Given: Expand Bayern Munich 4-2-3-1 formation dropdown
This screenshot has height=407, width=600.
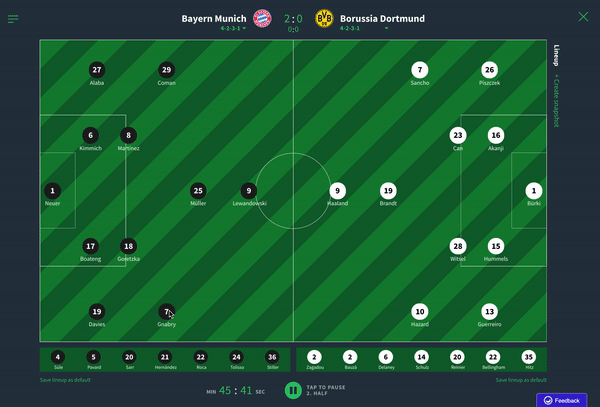Looking at the screenshot, I should coord(233,28).
